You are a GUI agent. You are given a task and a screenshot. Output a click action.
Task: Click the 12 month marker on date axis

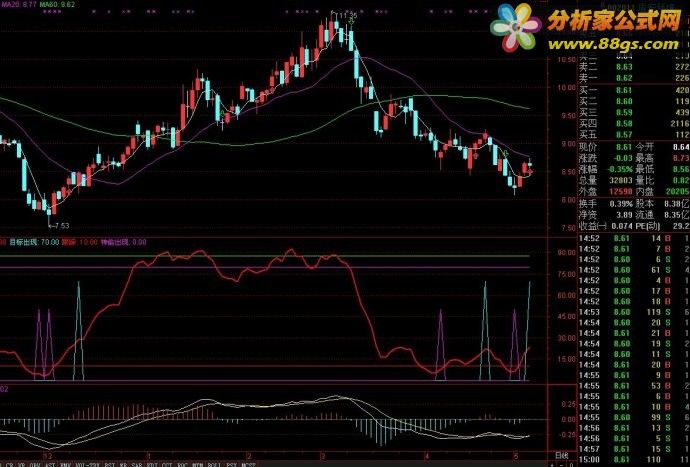coord(48,455)
